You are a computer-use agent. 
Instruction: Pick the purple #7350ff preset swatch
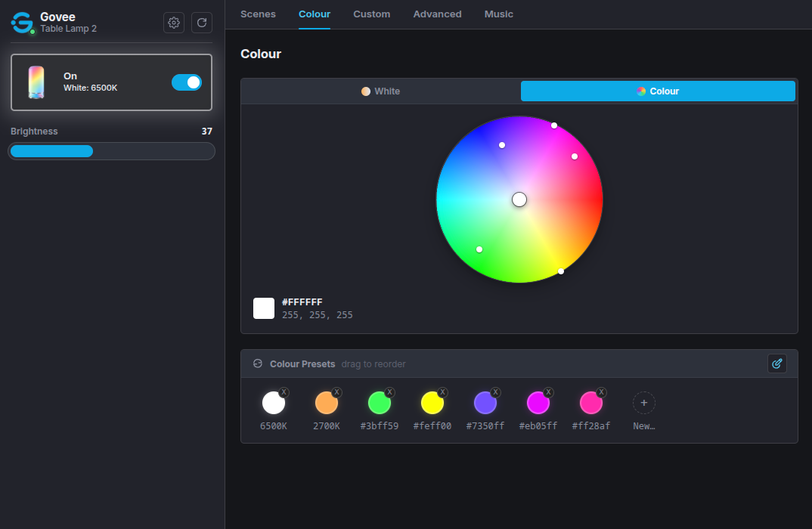pyautogui.click(x=485, y=403)
